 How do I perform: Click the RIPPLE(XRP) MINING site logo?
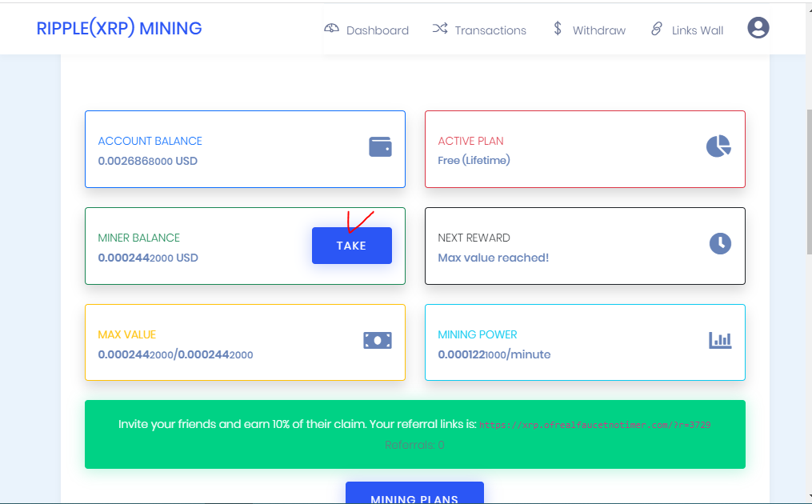(x=119, y=28)
